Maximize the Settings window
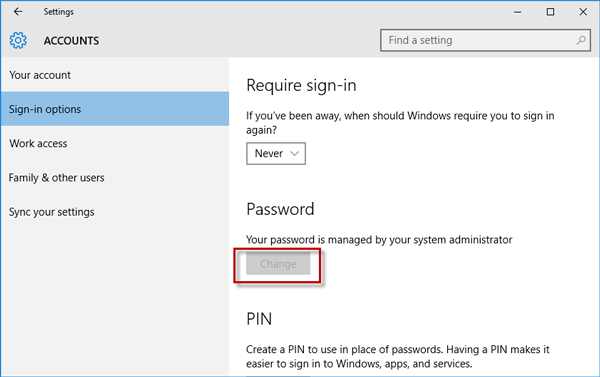 point(550,12)
